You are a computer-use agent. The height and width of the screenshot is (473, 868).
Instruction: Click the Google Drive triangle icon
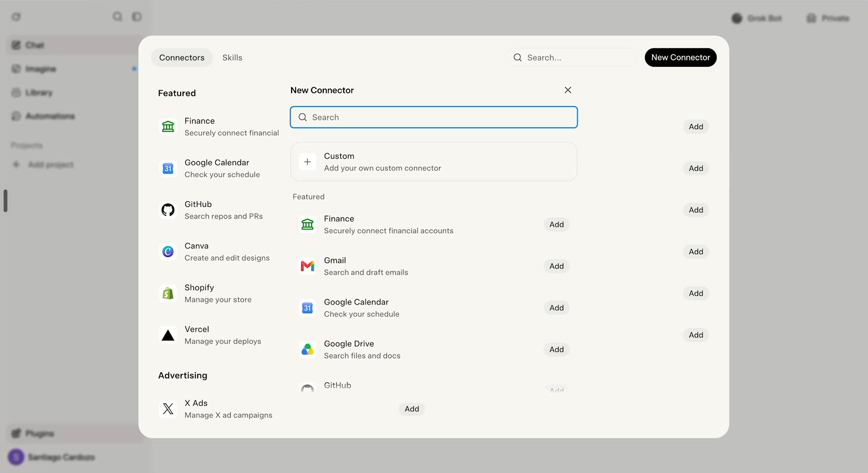307,349
